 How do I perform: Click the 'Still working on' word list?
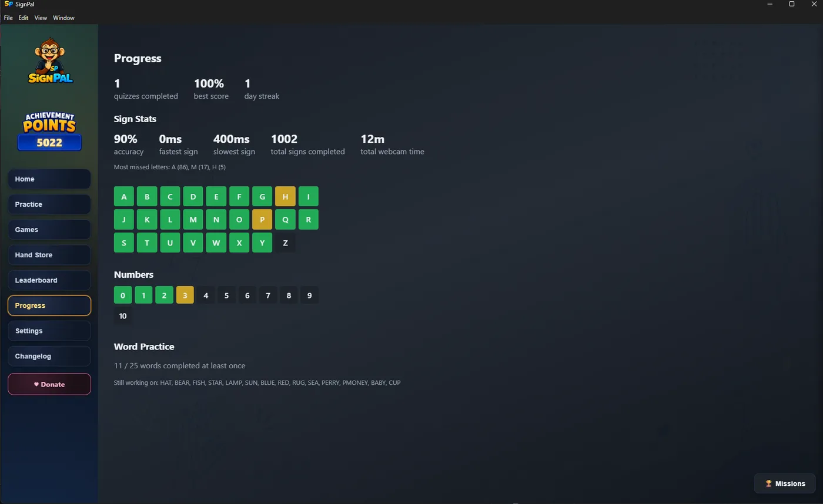tap(257, 382)
